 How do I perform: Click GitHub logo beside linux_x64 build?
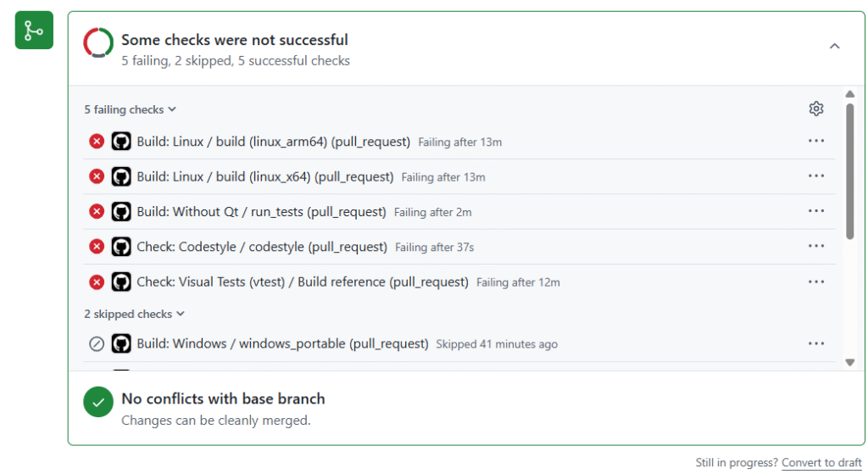click(x=121, y=176)
